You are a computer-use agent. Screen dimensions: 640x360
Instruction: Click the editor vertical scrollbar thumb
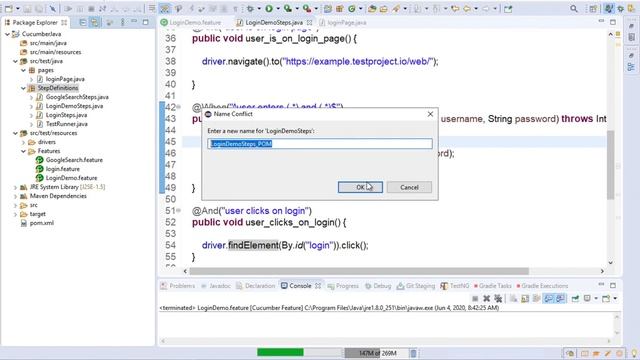611,165
